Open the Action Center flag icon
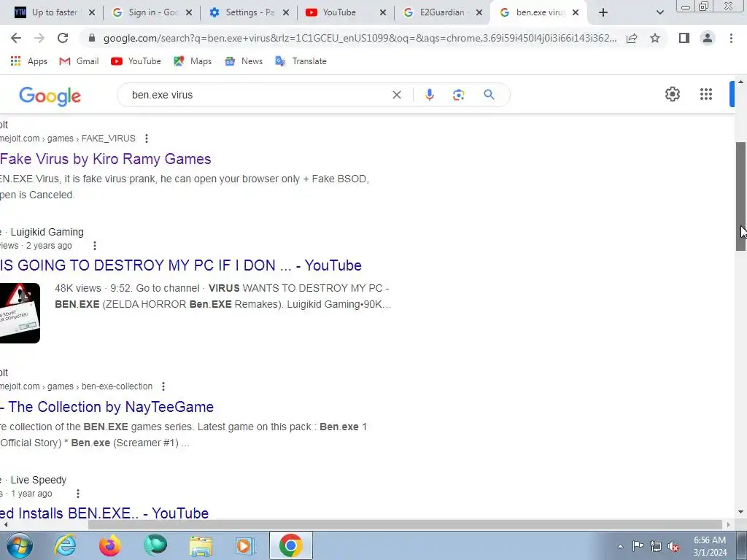The width and height of the screenshot is (747, 560). (638, 546)
